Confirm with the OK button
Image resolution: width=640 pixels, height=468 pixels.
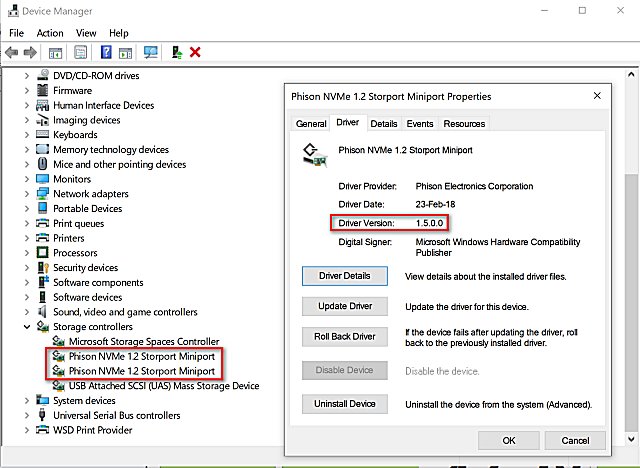(x=509, y=440)
